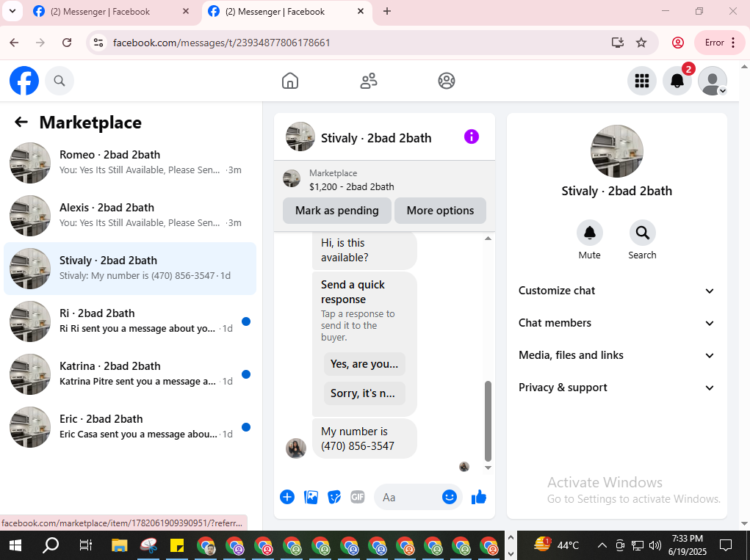Open Task View on the taskbar
This screenshot has height=560, width=750.
click(x=86, y=545)
